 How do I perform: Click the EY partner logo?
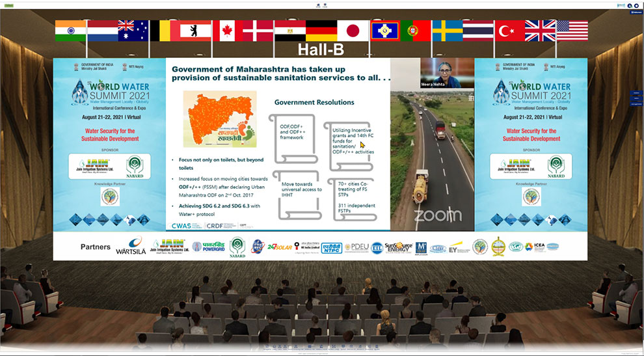(459, 247)
